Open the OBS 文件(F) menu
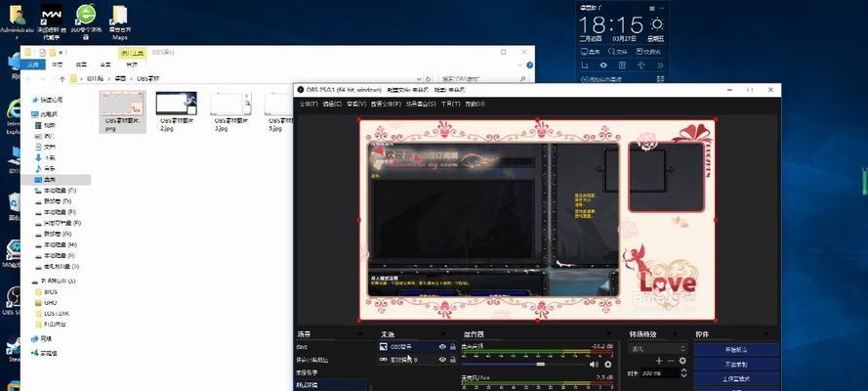Screen dimensions: 868x391 click(x=309, y=104)
